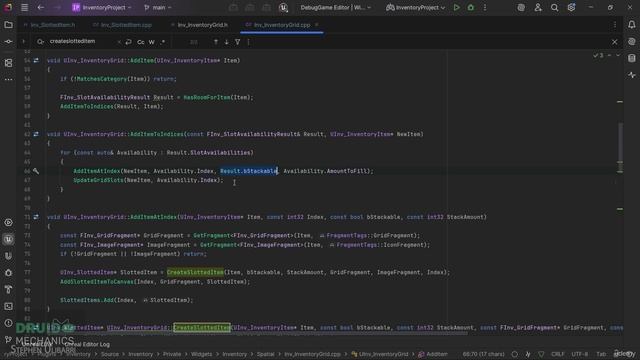Jump to next search occurrence arrow

click(x=227, y=42)
